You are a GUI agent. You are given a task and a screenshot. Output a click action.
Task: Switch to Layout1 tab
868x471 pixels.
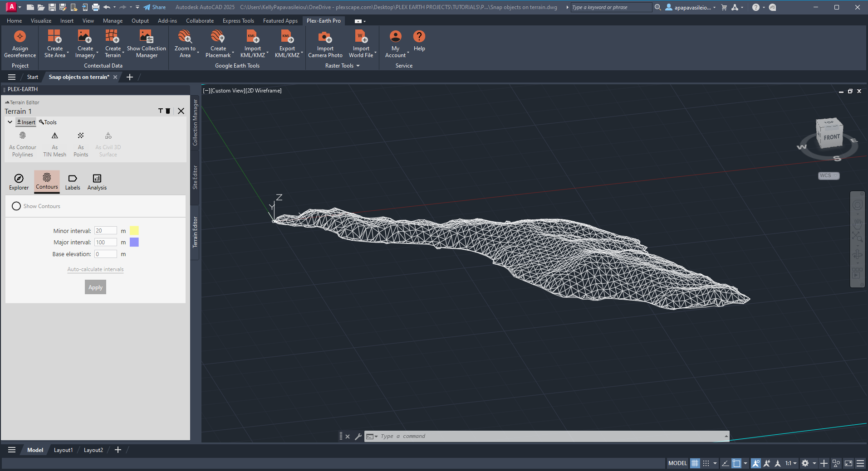coord(63,450)
